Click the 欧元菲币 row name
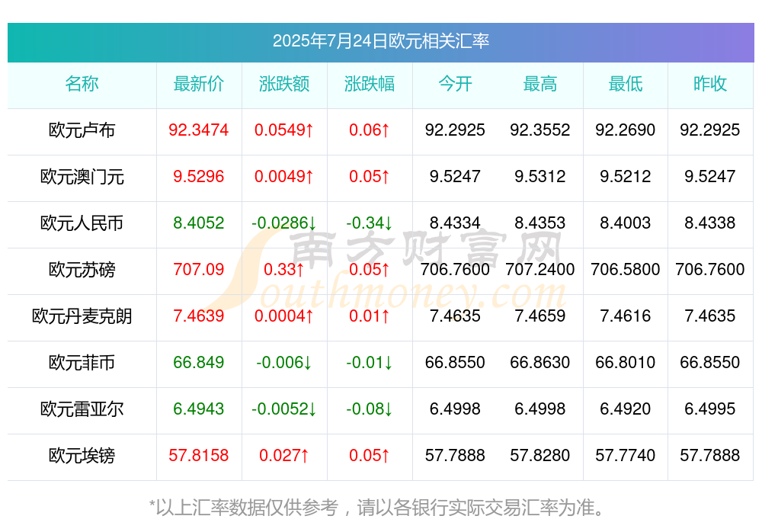Image resolution: width=762 pixels, height=532 pixels. pos(82,363)
